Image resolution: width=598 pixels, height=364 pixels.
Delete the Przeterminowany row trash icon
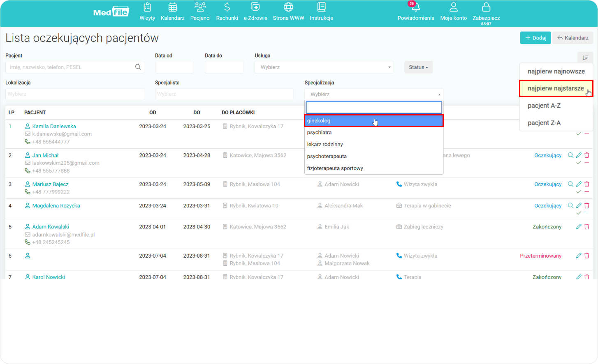pos(587,256)
